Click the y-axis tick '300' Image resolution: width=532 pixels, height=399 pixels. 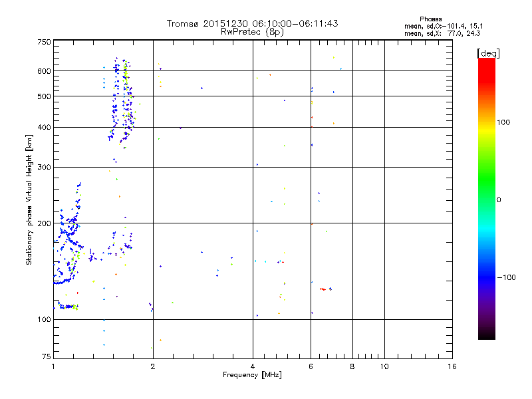[x=44, y=167]
